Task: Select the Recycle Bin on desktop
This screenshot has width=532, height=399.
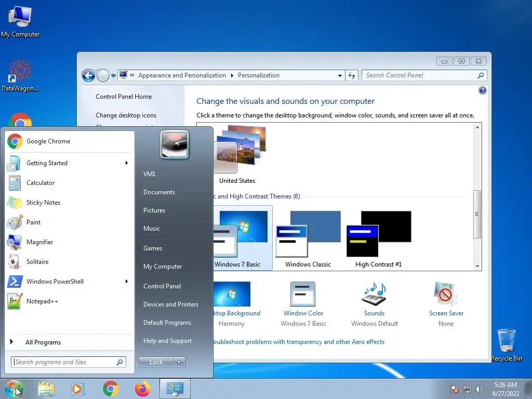Action: pyautogui.click(x=507, y=345)
